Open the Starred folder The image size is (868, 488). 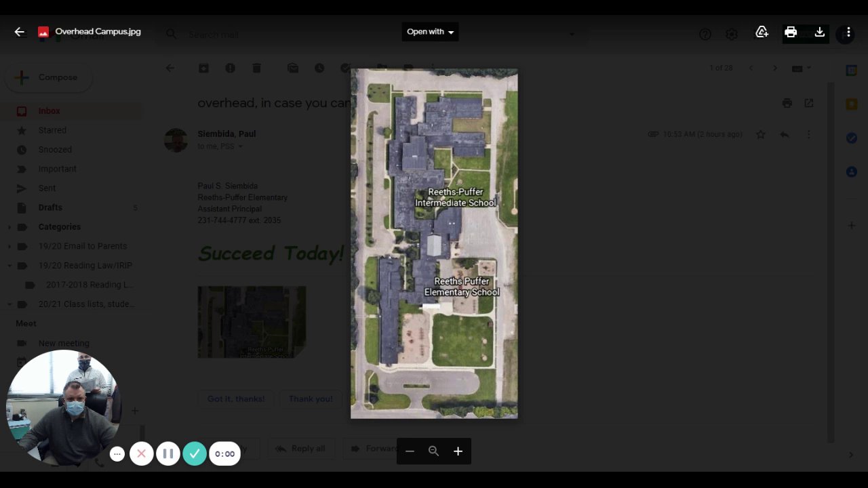52,130
